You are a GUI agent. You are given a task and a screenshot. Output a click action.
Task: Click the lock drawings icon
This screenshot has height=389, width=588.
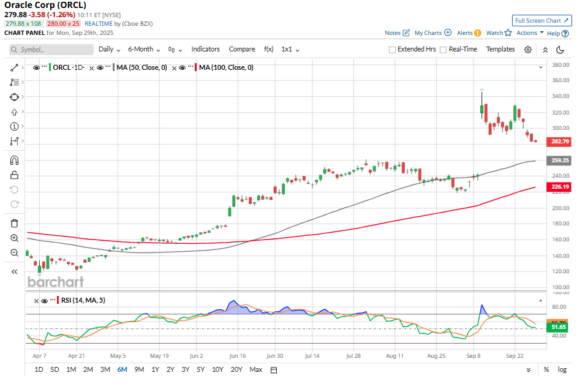click(x=14, y=175)
